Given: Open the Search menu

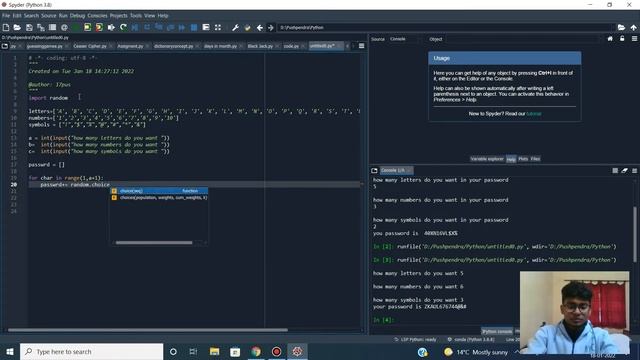Looking at the screenshot, I should (x=31, y=16).
